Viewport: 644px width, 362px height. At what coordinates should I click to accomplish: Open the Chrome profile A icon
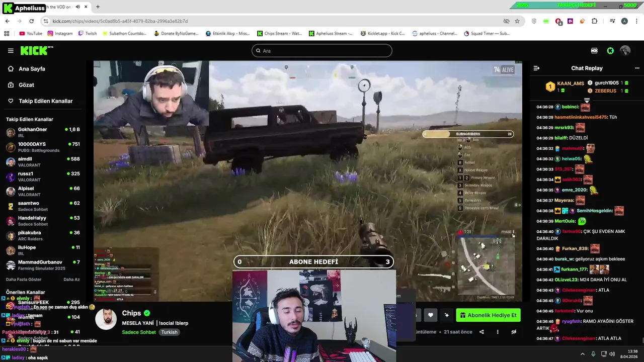pyautogui.click(x=624, y=21)
